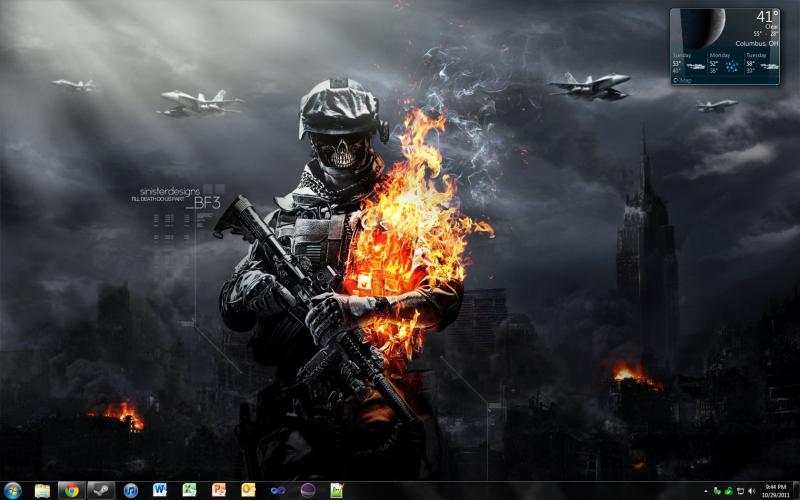Image resolution: width=800 pixels, height=500 pixels.
Task: Click the moon image in the weather gadget
Action: coord(704,27)
